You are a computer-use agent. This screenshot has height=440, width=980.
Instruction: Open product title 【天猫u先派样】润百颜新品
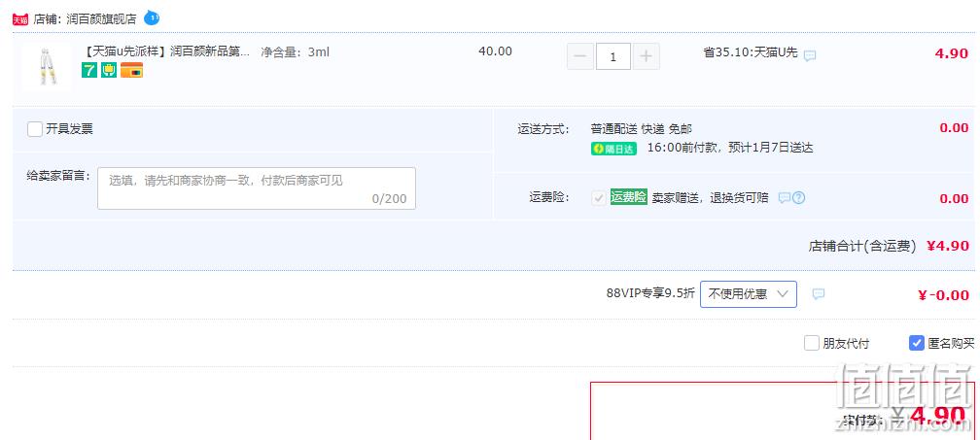[x=165, y=51]
